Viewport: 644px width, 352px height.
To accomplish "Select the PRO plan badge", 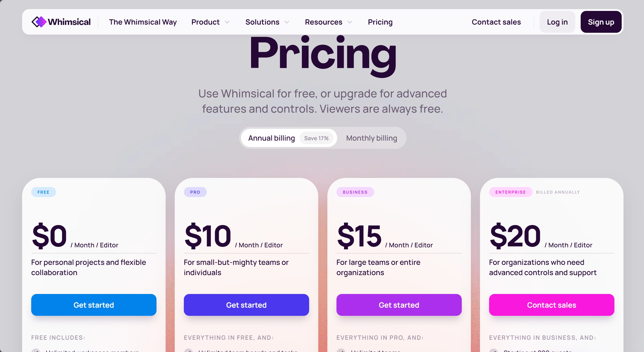I will (x=195, y=192).
